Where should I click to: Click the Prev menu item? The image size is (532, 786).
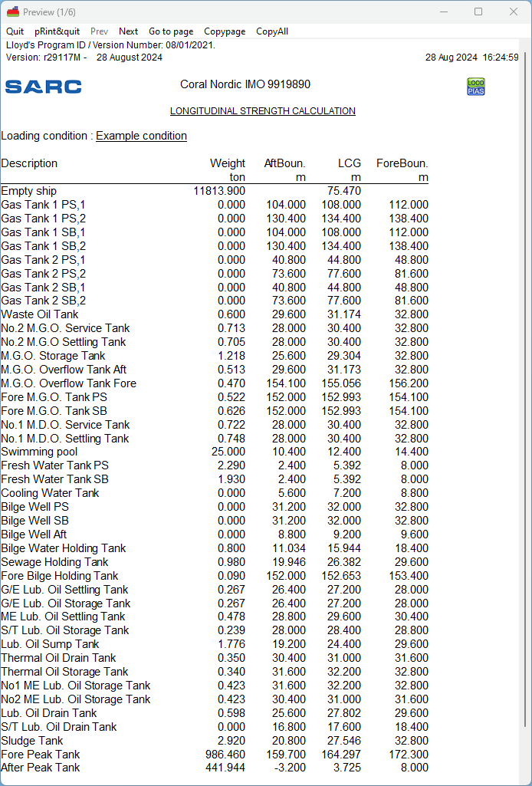99,31
